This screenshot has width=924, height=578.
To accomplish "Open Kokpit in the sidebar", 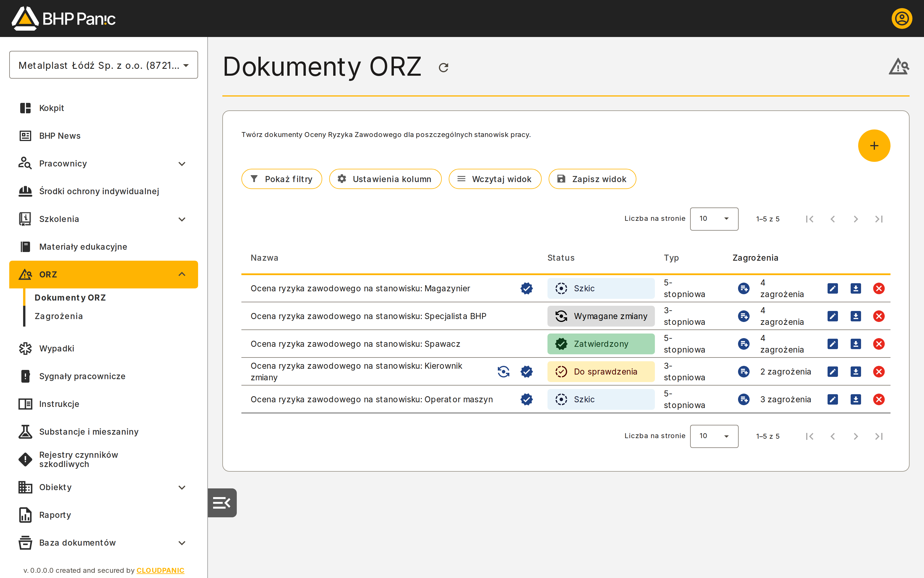I will point(103,108).
